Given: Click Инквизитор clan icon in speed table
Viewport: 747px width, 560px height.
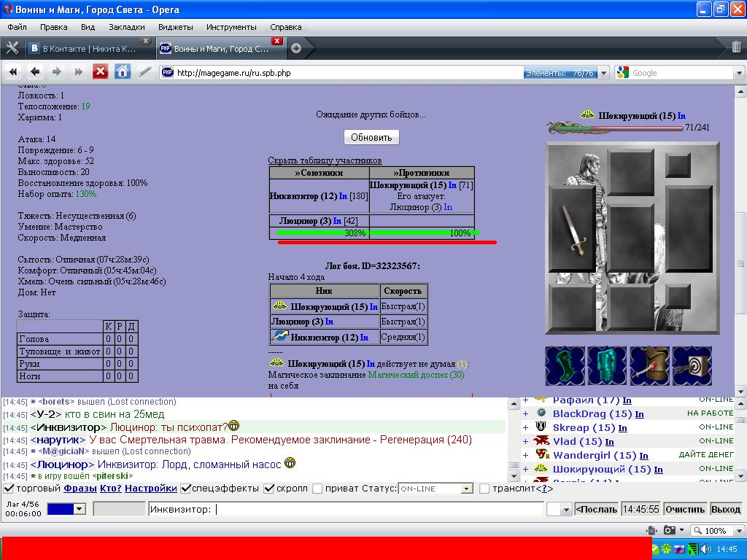Looking at the screenshot, I should pos(279,336).
